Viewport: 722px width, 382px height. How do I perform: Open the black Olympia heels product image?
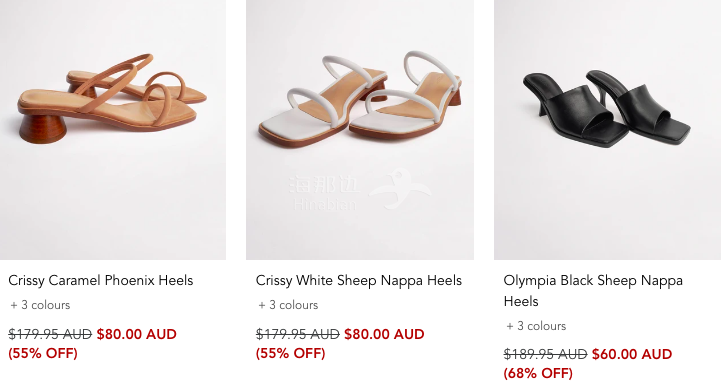point(608,130)
